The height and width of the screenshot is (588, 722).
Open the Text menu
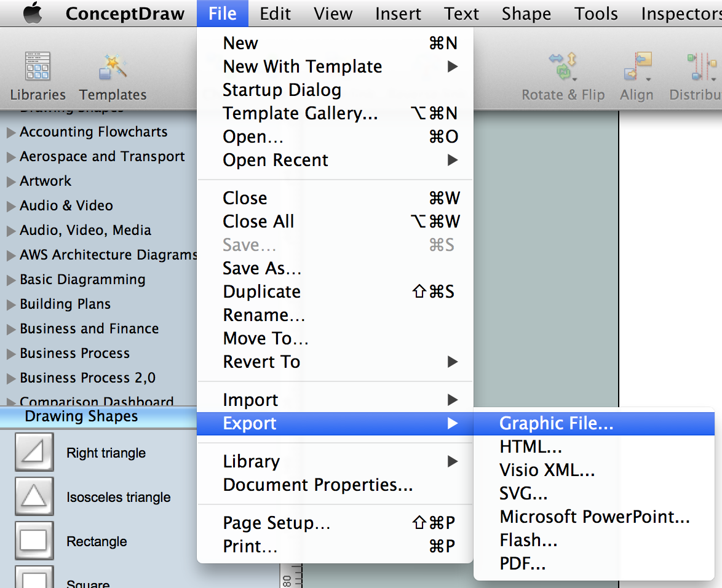point(461,14)
